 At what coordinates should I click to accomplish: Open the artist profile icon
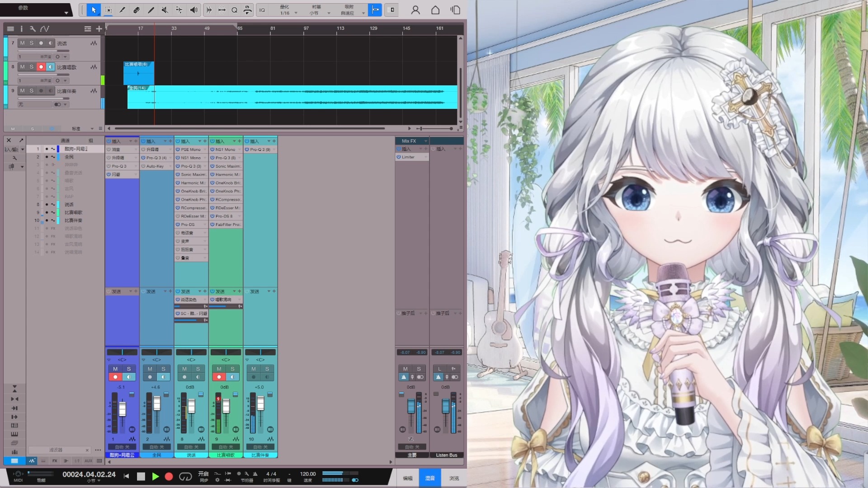click(x=415, y=10)
